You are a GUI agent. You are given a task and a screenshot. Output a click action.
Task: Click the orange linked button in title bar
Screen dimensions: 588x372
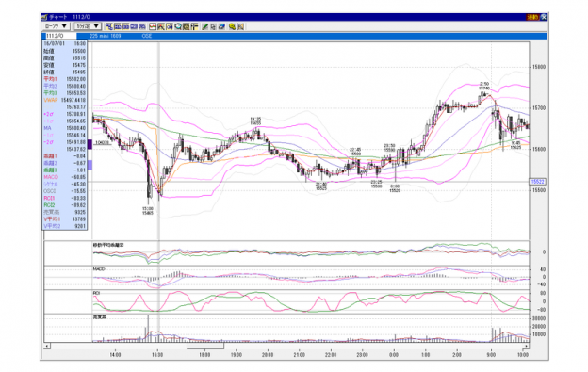(x=533, y=17)
